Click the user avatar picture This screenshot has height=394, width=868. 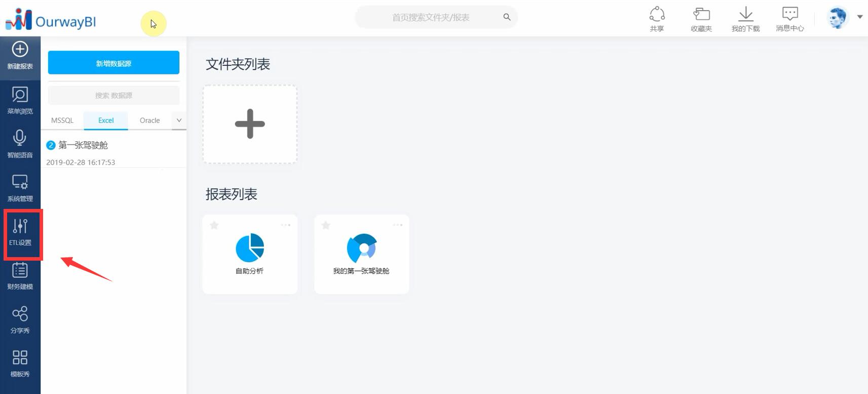click(838, 18)
